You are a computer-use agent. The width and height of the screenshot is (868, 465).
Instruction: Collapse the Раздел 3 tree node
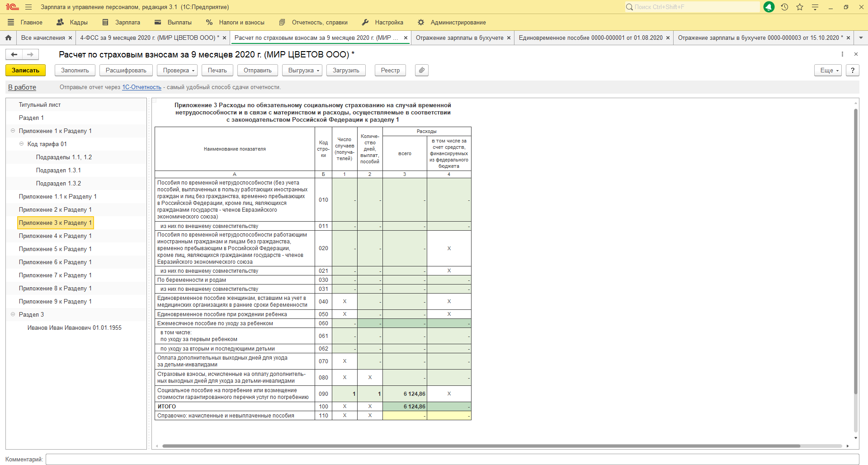(13, 314)
